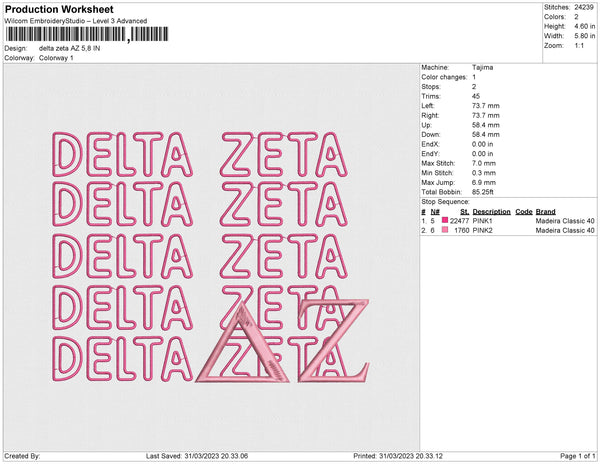
Task: Click the 'Colorway 1' value
Action: pos(56,58)
